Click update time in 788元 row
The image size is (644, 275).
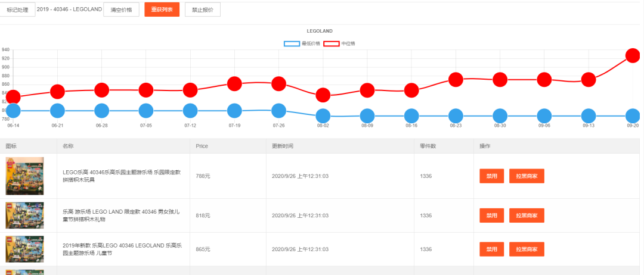click(300, 176)
